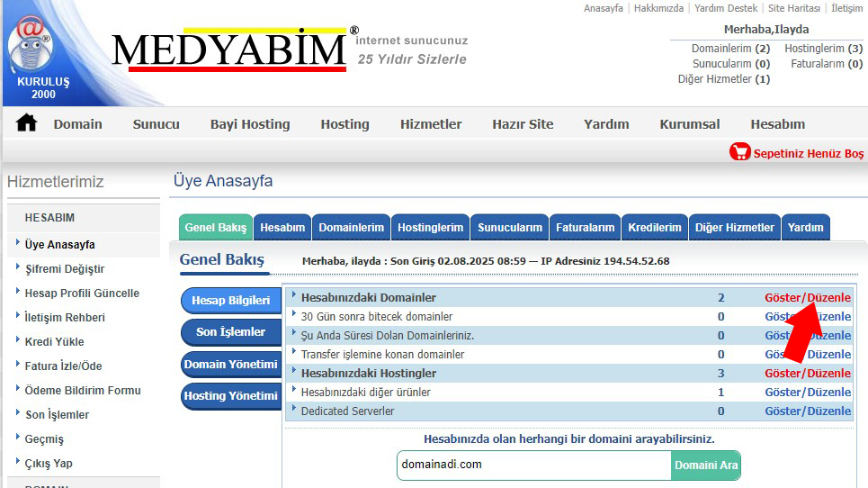Image resolution: width=868 pixels, height=488 pixels.
Task: Open İletişim Rehberi in the sidebar
Action: point(65,318)
